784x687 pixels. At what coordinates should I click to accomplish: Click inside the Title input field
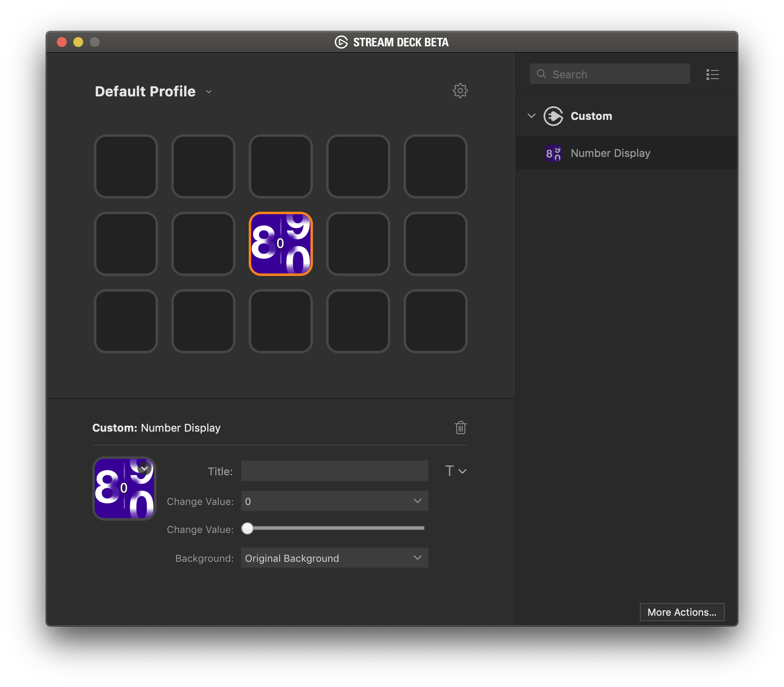coord(334,471)
